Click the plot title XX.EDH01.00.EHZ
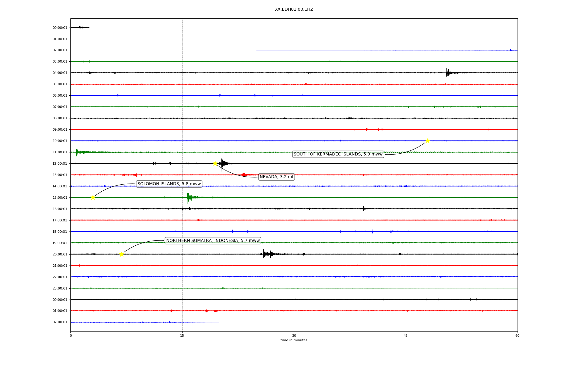This screenshot has width=588, height=368. coord(294,10)
